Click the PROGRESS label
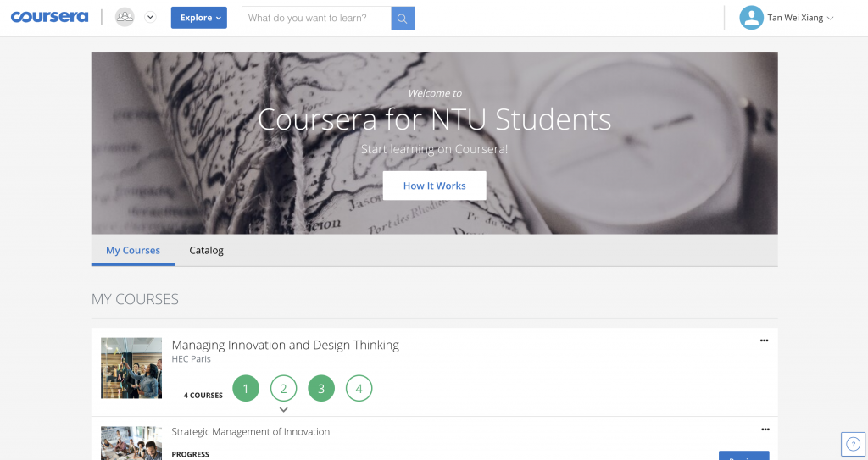 (191, 454)
